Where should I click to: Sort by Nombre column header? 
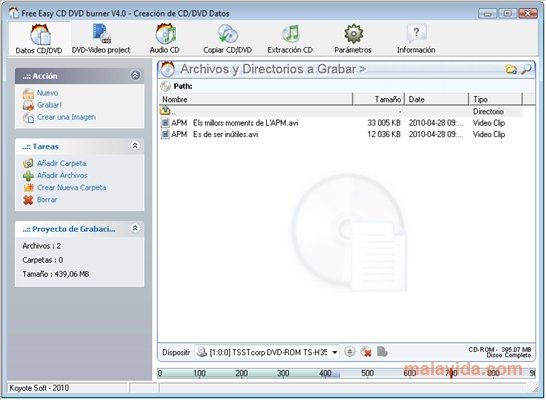click(x=256, y=99)
